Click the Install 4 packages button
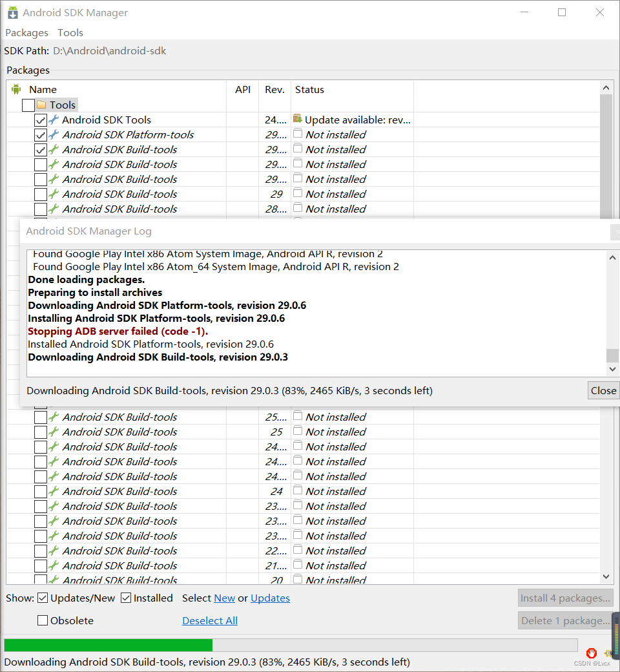Image resolution: width=620 pixels, height=672 pixels. point(565,598)
